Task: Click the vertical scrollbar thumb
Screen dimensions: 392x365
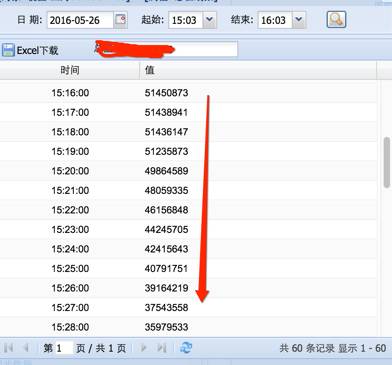Action: coord(387,162)
